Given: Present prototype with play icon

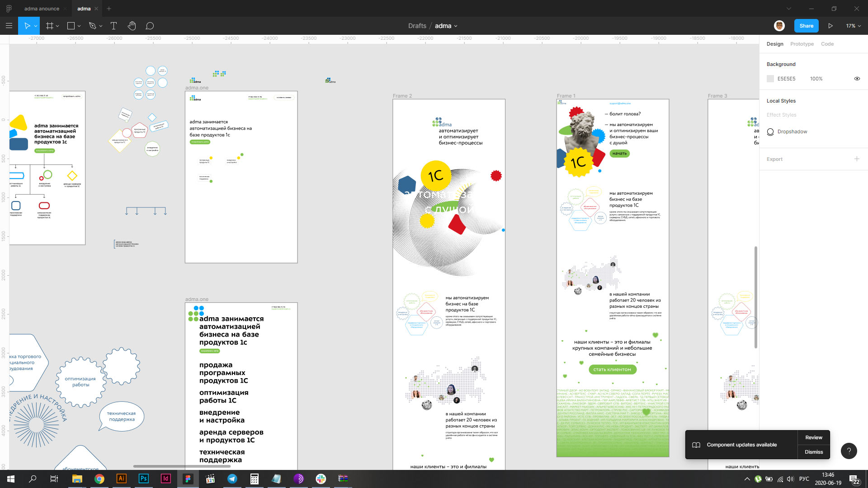Looking at the screenshot, I should click(x=830, y=26).
